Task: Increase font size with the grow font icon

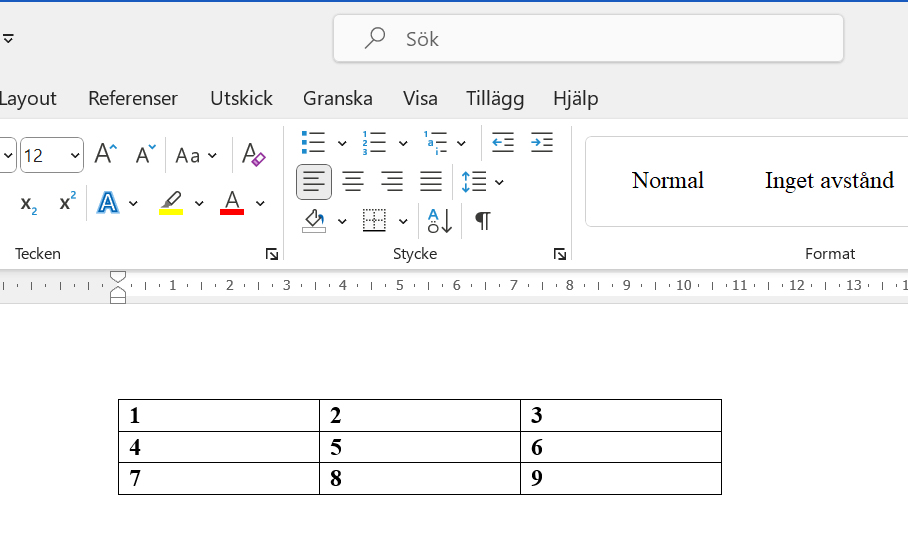Action: 105,155
